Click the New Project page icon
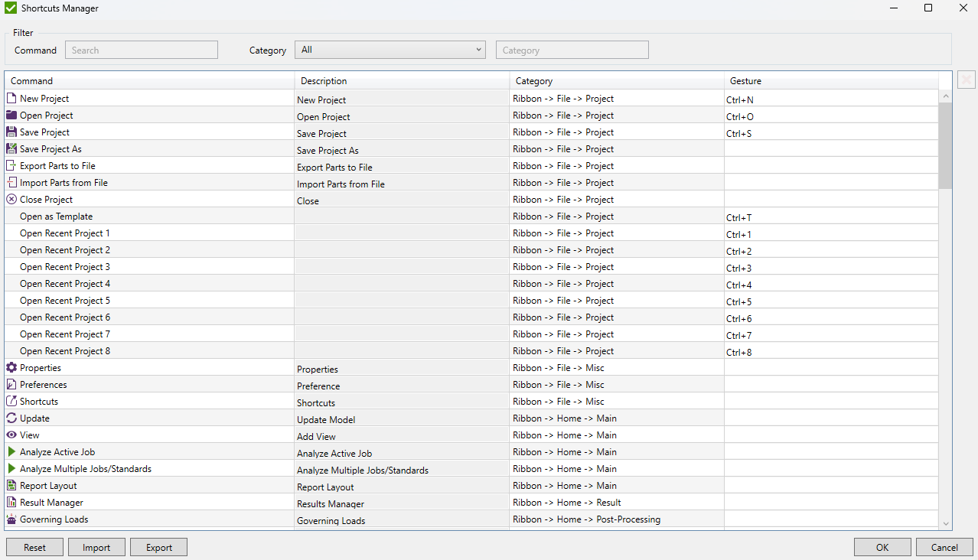Viewport: 978px width, 560px height. click(11, 98)
